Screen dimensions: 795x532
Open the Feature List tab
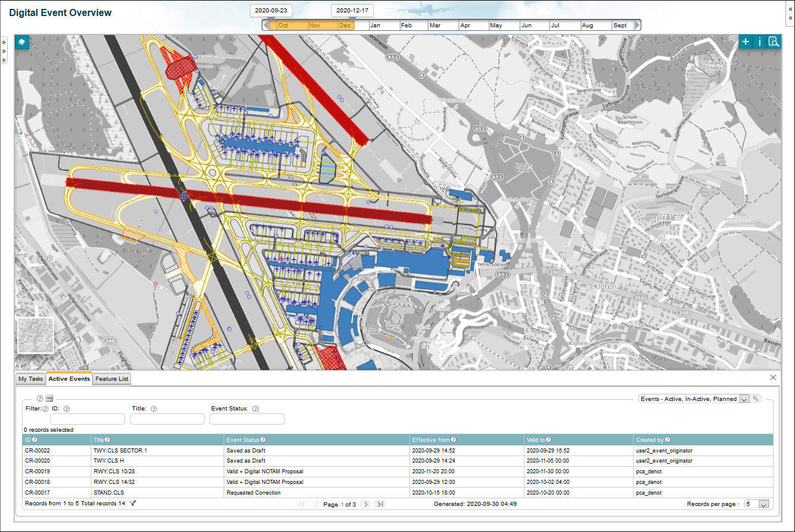click(111, 378)
